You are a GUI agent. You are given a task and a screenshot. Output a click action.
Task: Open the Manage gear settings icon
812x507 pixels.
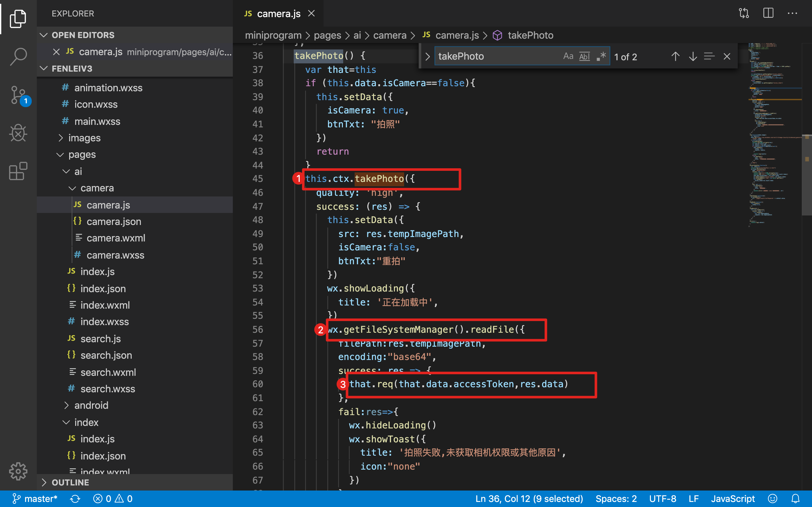18,471
